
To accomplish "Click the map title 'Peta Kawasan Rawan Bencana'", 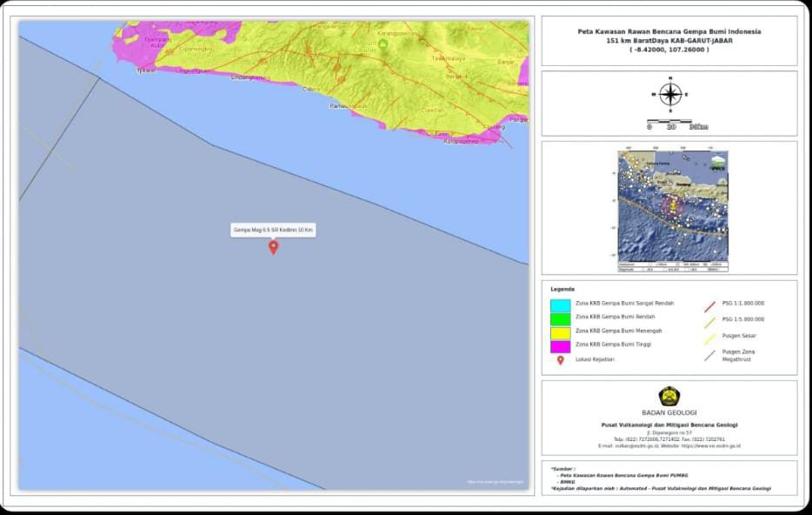I will pos(669,31).
